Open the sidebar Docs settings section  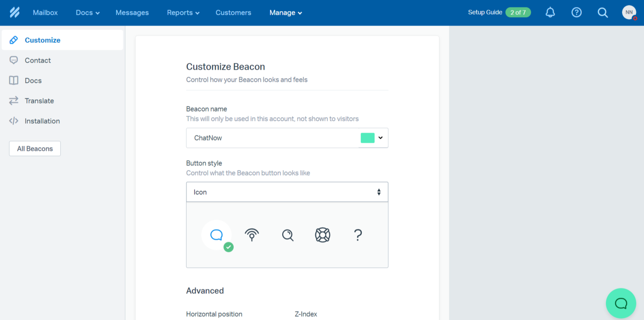coord(62,80)
